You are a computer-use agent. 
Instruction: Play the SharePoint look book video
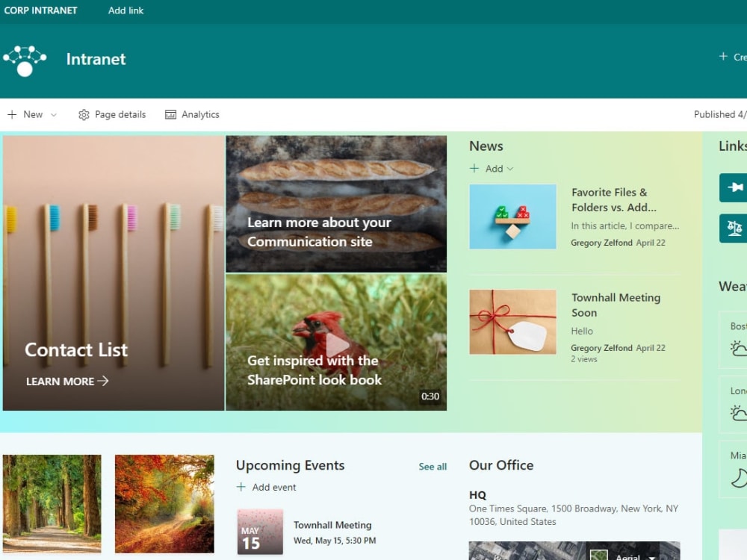point(337,346)
